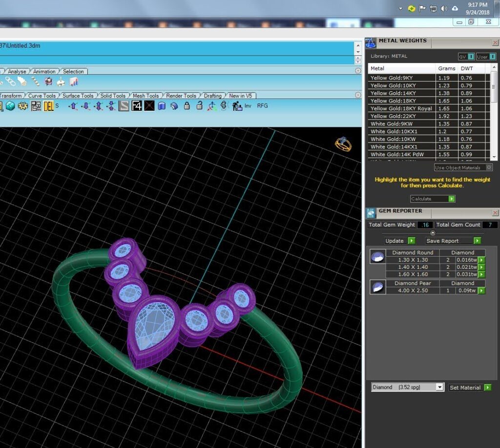Expand the 4.00 X 2.50 pear row arrow

coord(481,290)
